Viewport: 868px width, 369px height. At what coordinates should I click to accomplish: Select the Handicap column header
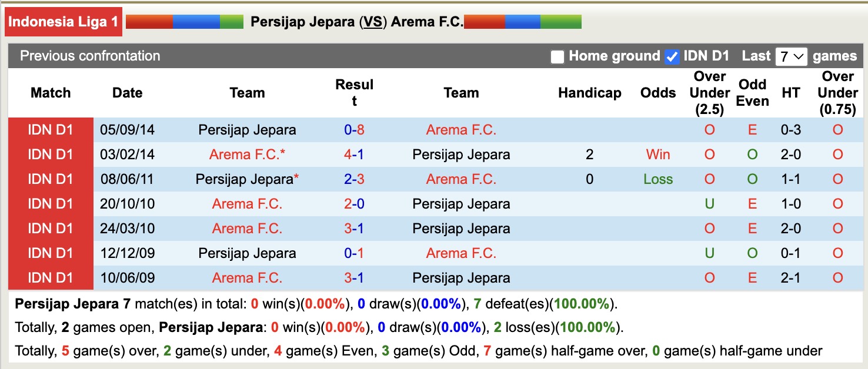589,92
